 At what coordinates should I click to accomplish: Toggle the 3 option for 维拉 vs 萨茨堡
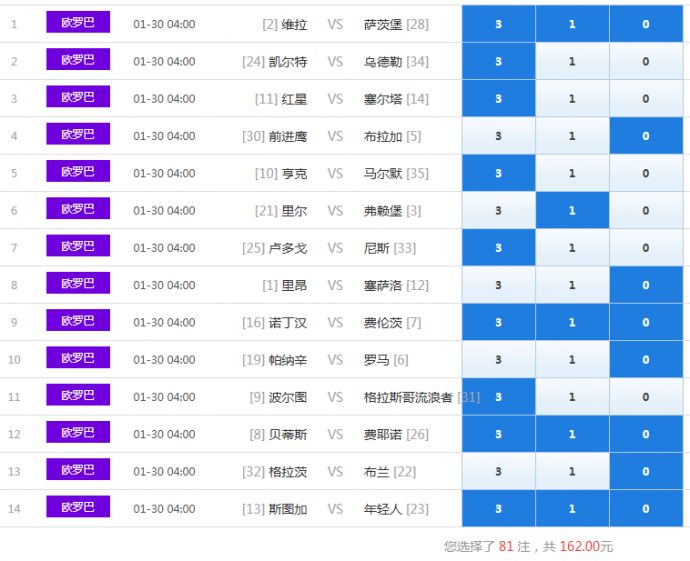[x=498, y=24]
